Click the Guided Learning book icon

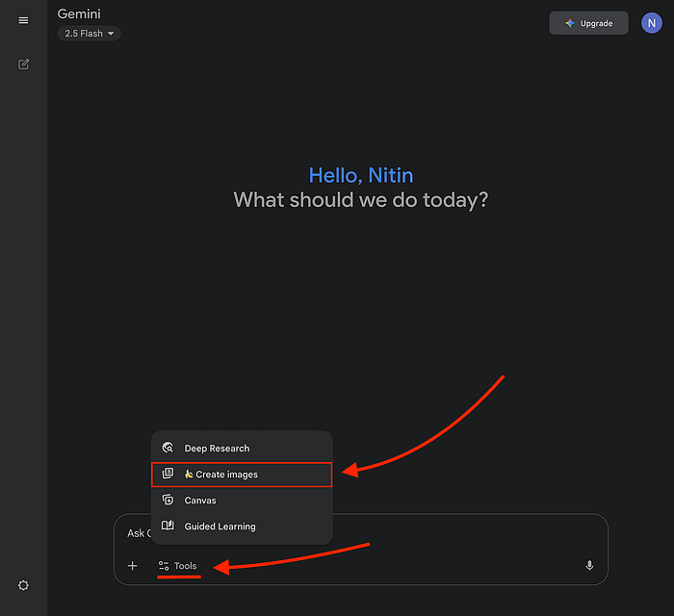point(168,526)
